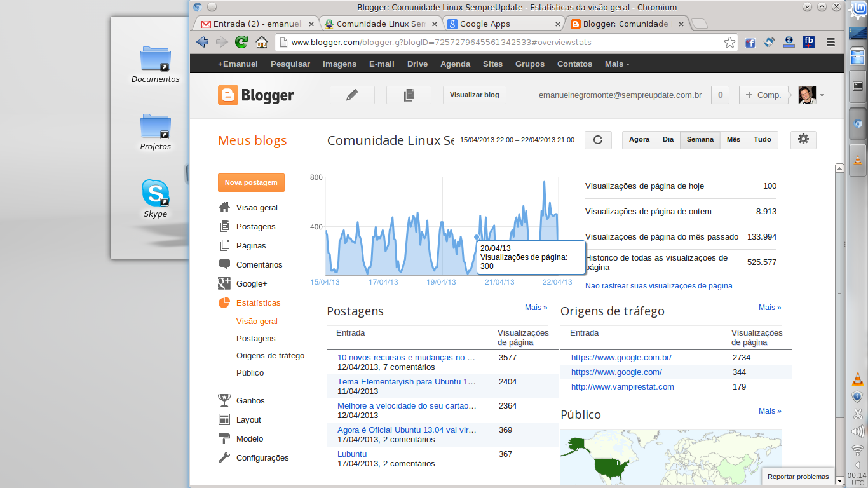Open the 'http://www.vampirestat.com' source link
The height and width of the screenshot is (488, 868).
[x=623, y=387]
